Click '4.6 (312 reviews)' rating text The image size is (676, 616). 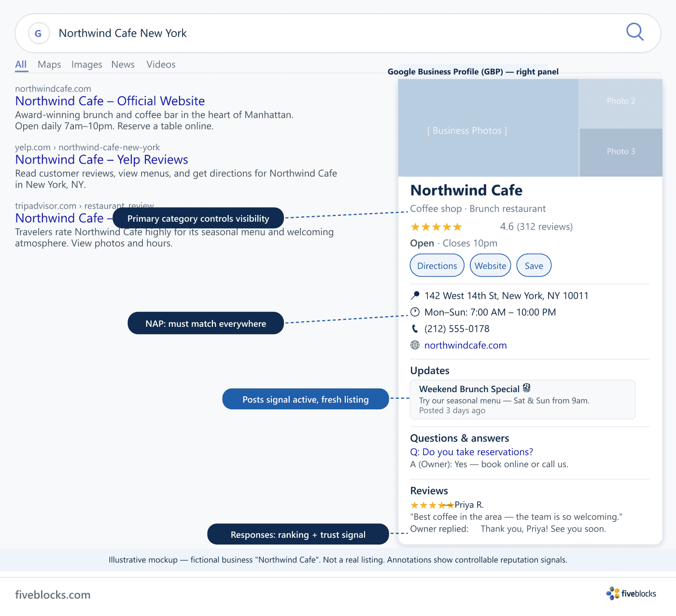[536, 227]
